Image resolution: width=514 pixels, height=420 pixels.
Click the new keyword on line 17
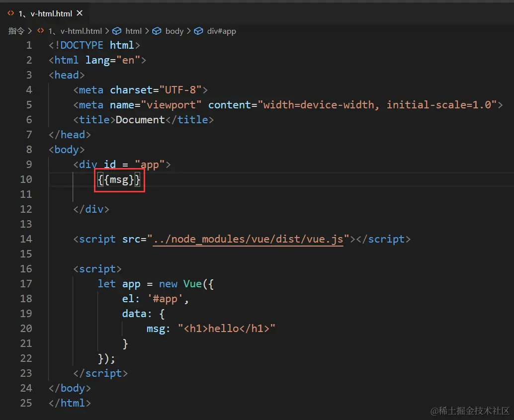pos(168,284)
